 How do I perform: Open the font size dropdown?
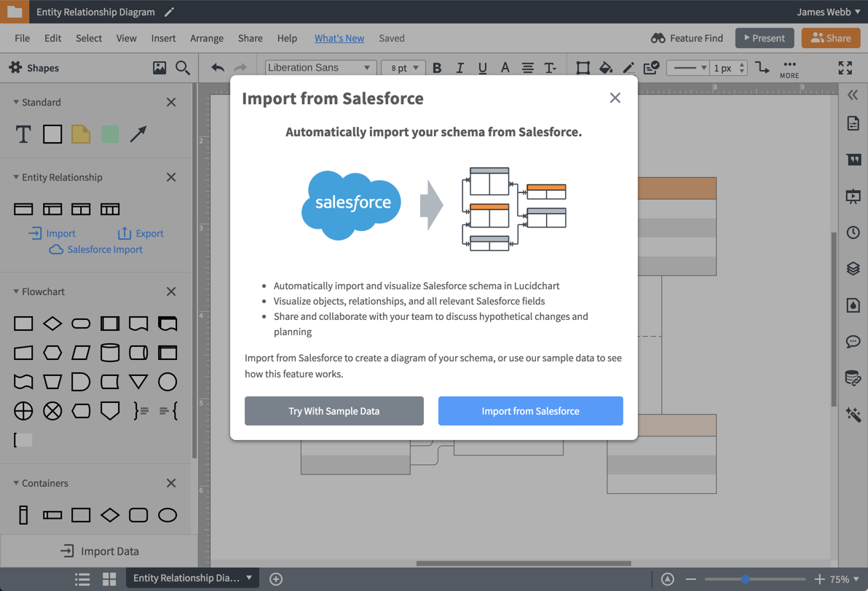tap(403, 67)
